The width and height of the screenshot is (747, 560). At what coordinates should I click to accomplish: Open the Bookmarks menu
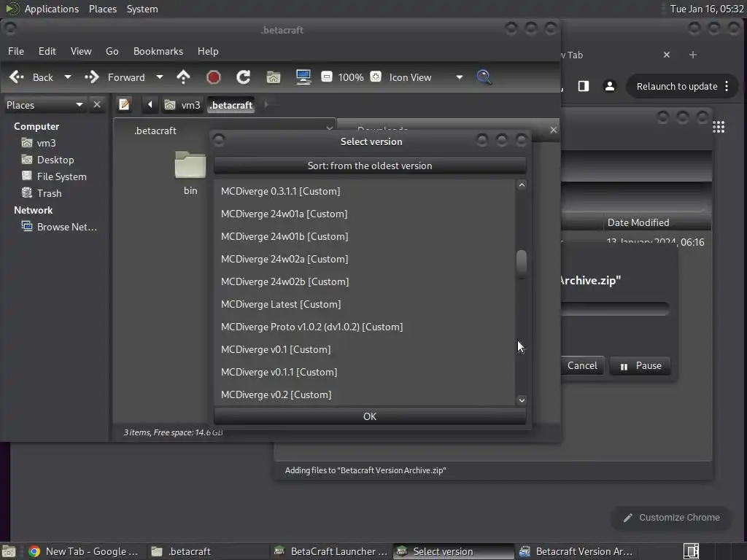(x=158, y=51)
